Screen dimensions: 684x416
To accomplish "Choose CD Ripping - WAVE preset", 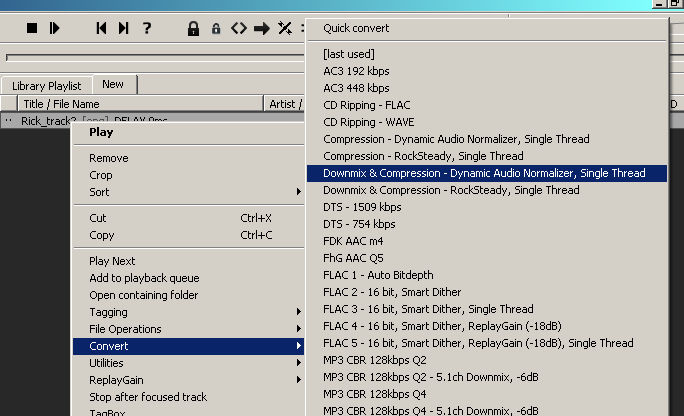I will (487, 122).
